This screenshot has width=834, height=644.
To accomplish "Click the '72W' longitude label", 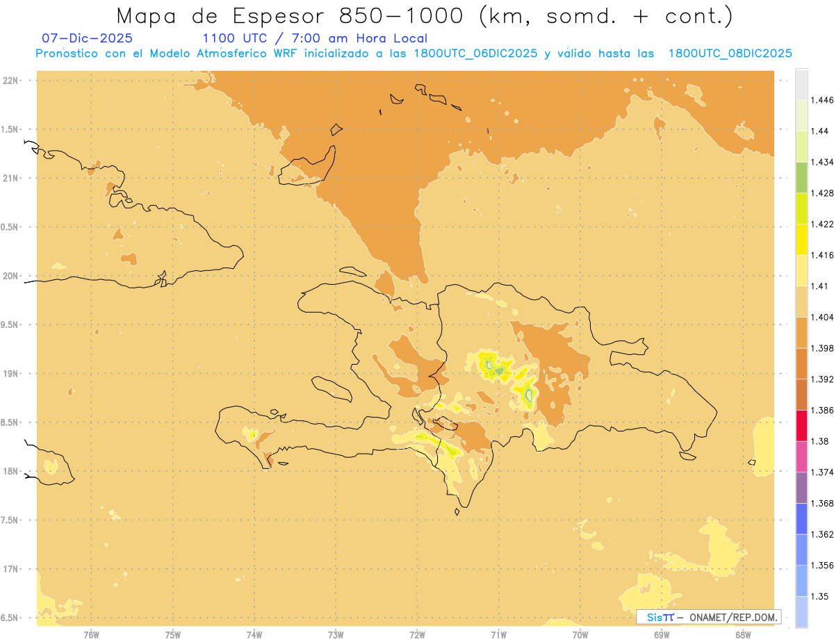I will tap(417, 634).
